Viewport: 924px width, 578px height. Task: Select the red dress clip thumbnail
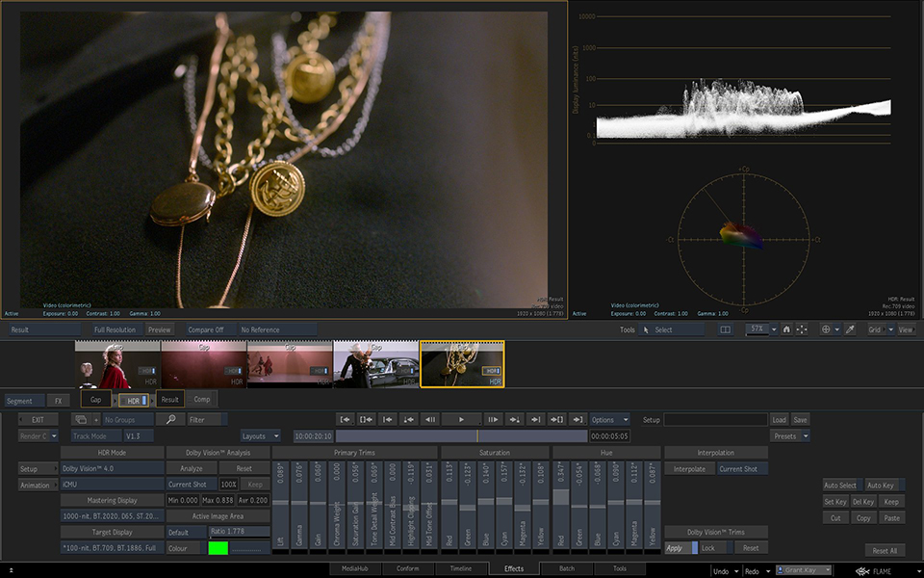coord(117,364)
